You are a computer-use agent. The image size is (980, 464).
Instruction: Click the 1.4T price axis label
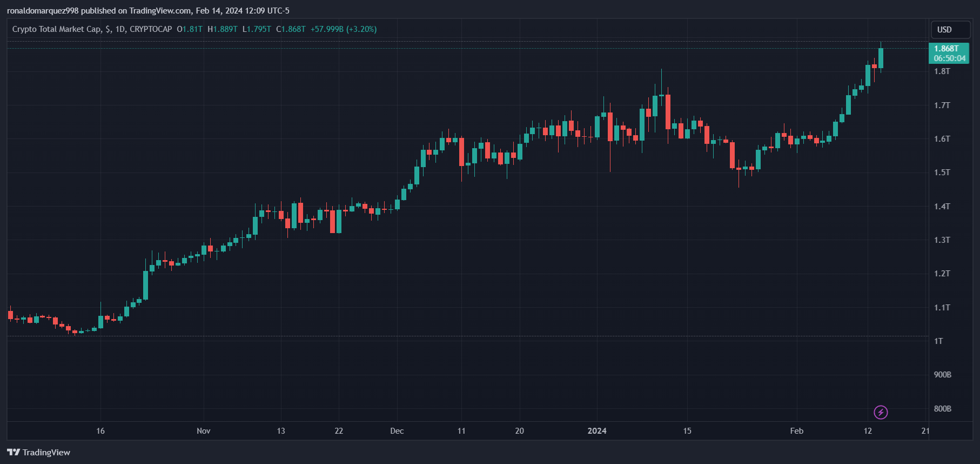pos(942,207)
